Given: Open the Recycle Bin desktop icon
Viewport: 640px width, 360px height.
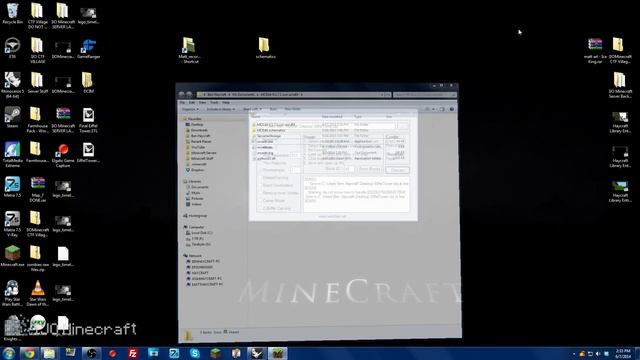Looking at the screenshot, I should (x=12, y=13).
